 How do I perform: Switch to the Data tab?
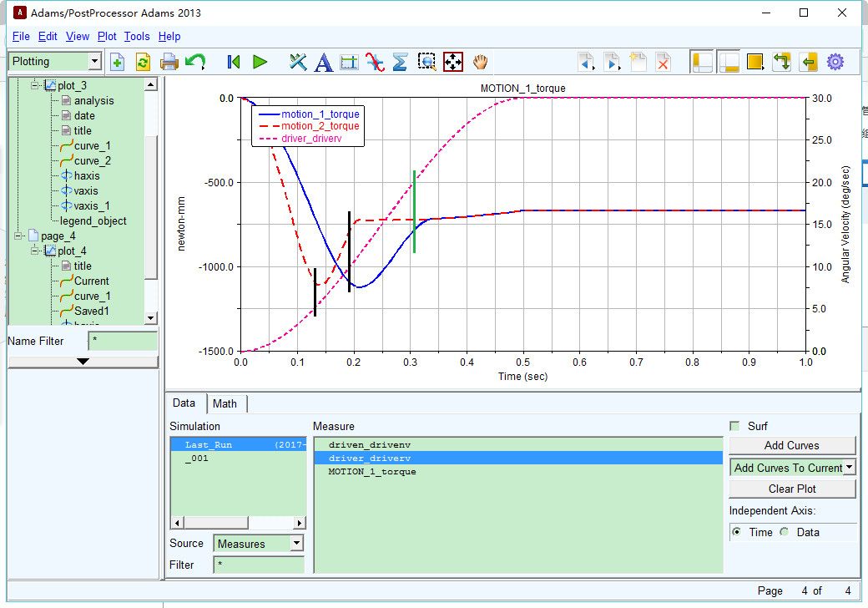(x=184, y=403)
